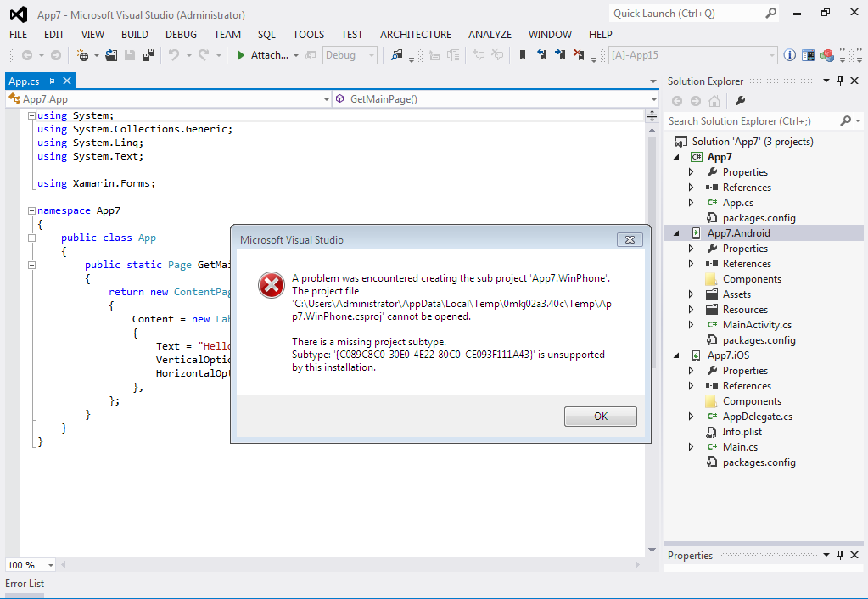The width and height of the screenshot is (868, 599).
Task: Close the Solution Explorer panel
Action: pos(854,81)
